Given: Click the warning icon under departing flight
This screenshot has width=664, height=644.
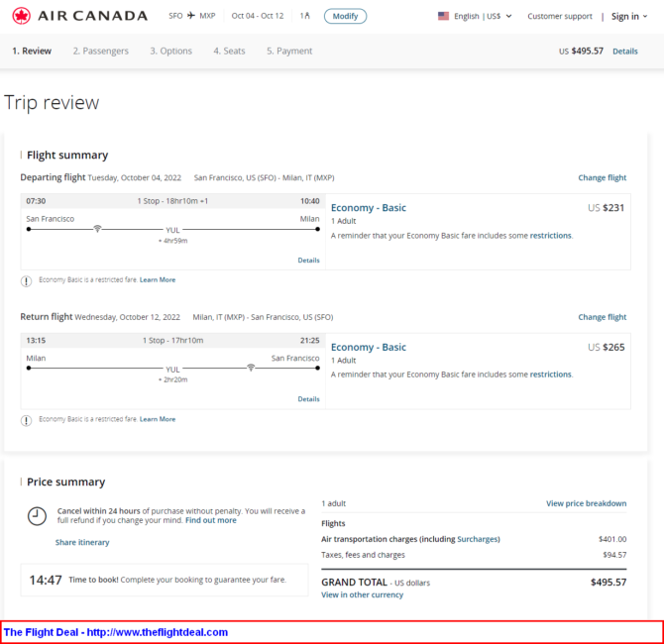Looking at the screenshot, I should (26, 280).
